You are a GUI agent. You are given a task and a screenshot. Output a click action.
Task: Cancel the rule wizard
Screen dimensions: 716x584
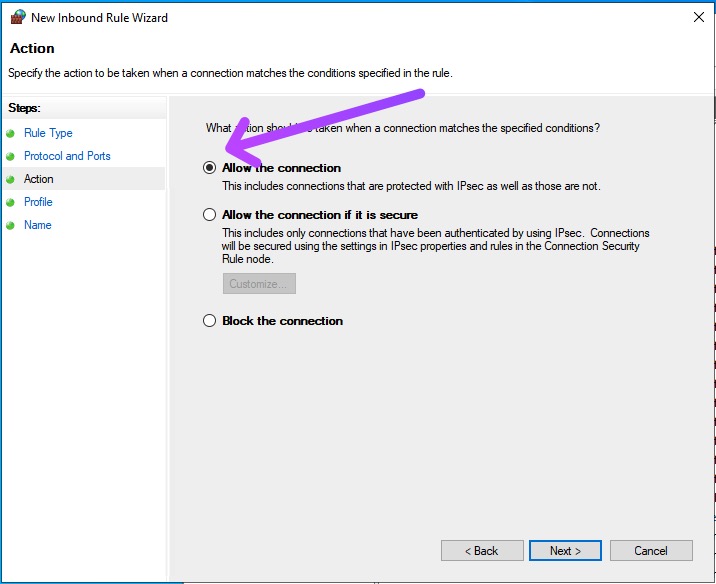(651, 551)
